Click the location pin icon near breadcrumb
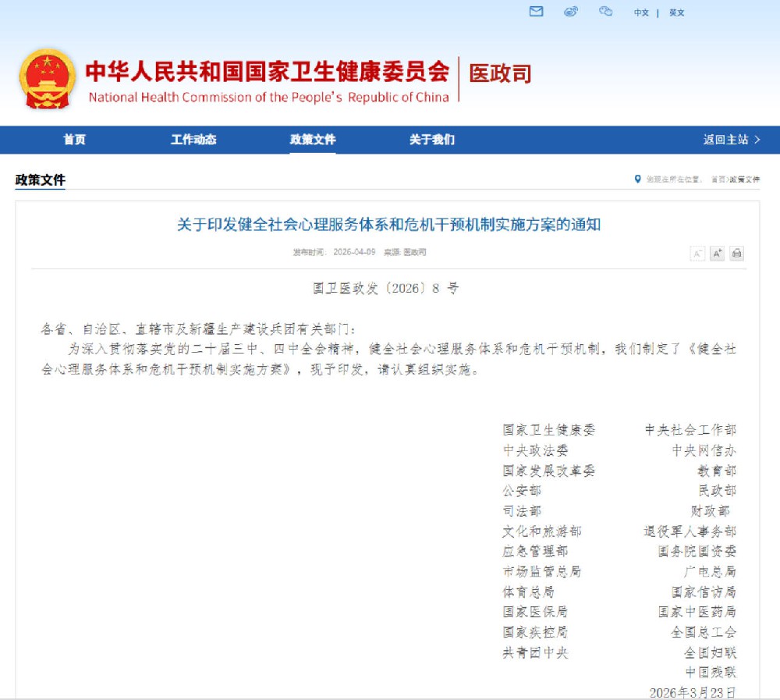Image resolution: width=780 pixels, height=700 pixels. point(636,177)
